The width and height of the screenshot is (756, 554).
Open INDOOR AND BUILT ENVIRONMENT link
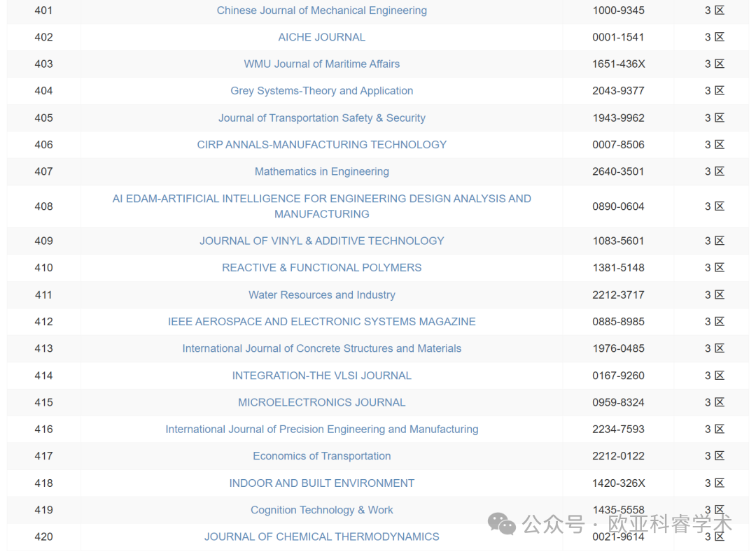(x=321, y=483)
